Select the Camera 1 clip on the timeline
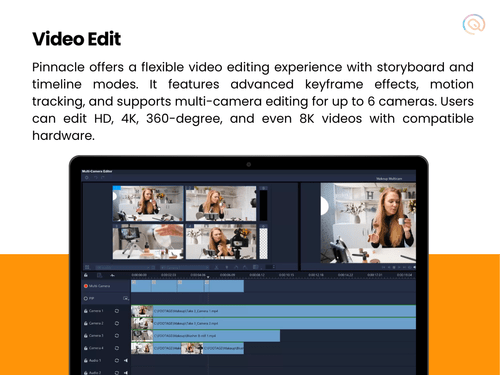 pos(273,311)
